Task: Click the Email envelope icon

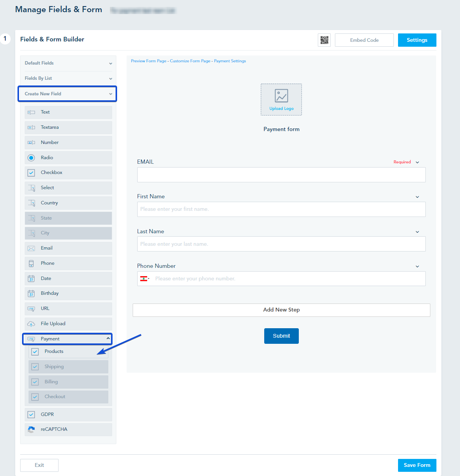Action: click(31, 248)
